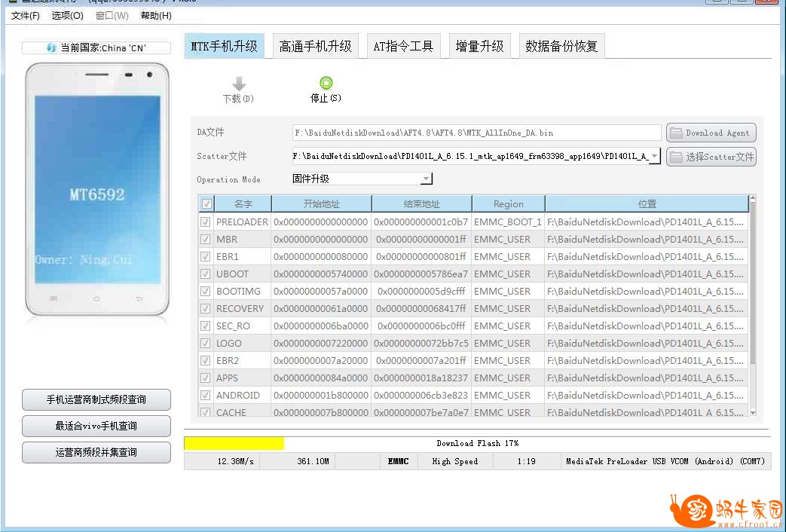Click folder icon on Download Agent button

[676, 133]
